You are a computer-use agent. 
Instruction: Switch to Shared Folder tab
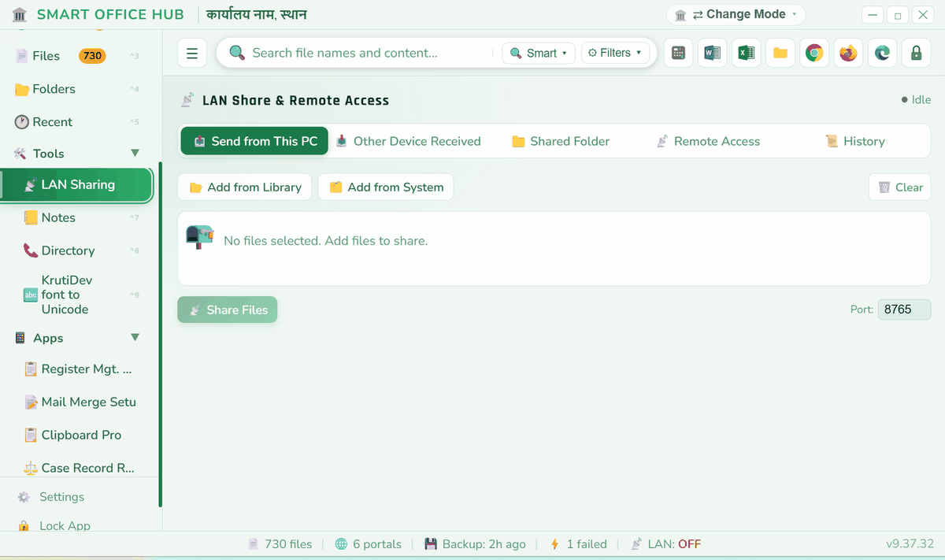(x=561, y=141)
